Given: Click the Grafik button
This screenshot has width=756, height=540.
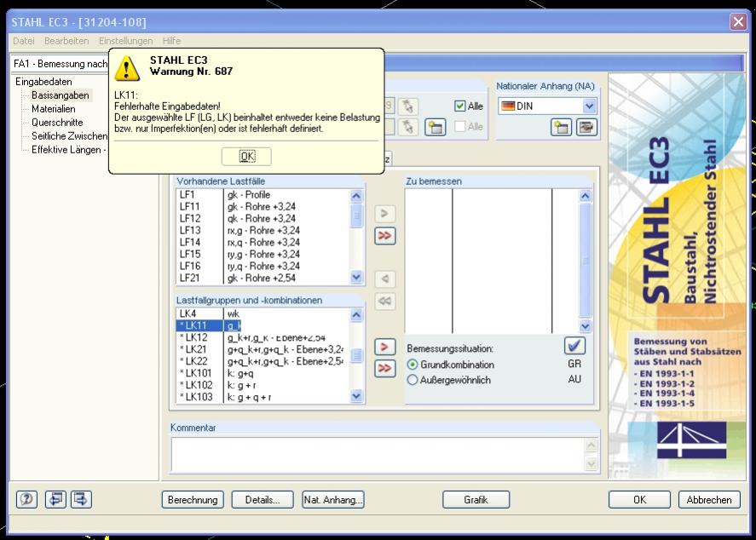Looking at the screenshot, I should point(476,499).
